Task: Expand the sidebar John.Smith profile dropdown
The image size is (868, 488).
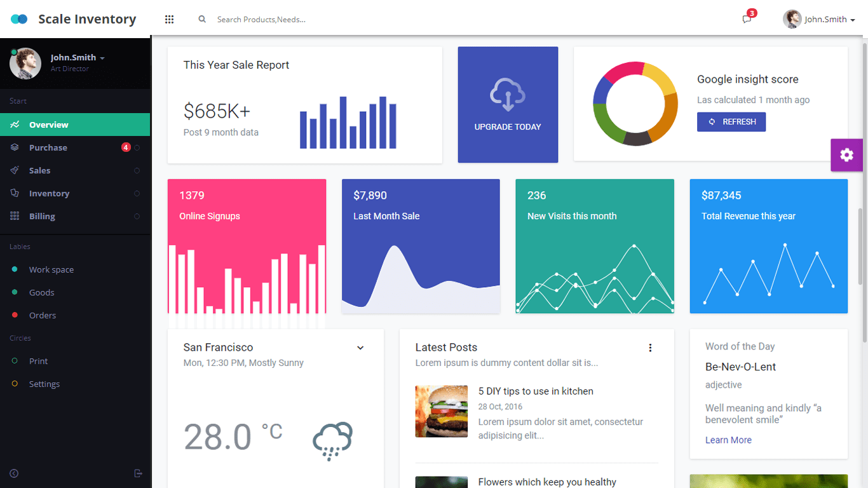Action: pyautogui.click(x=102, y=58)
